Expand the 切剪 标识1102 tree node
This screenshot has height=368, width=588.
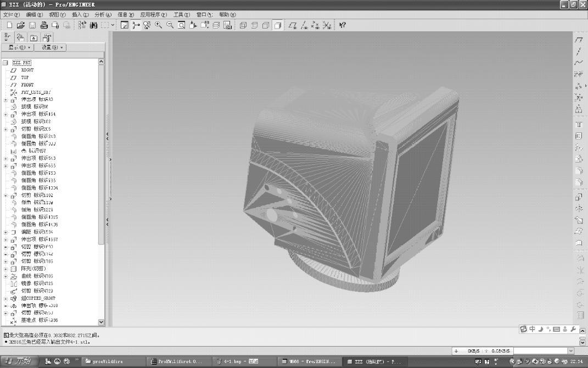pos(5,196)
